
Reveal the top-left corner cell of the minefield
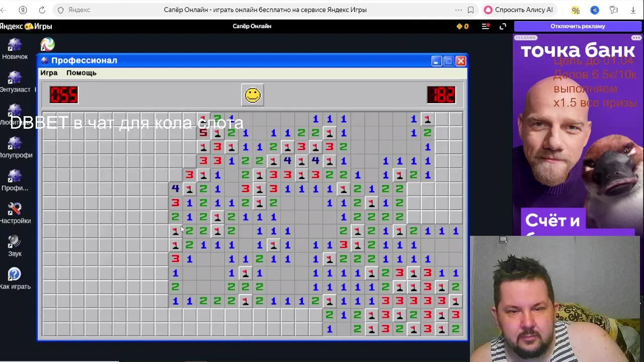49,119
